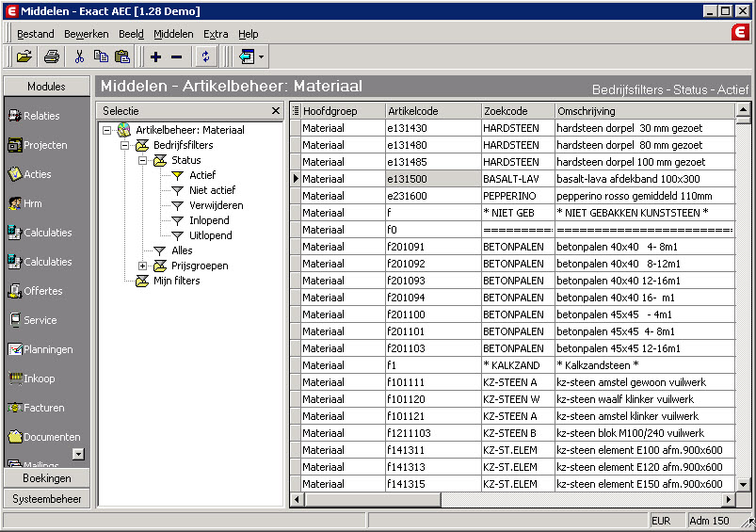Click cell 'basalt-lava afdekband 100x300'
This screenshot has width=756, height=532.
(x=645, y=179)
